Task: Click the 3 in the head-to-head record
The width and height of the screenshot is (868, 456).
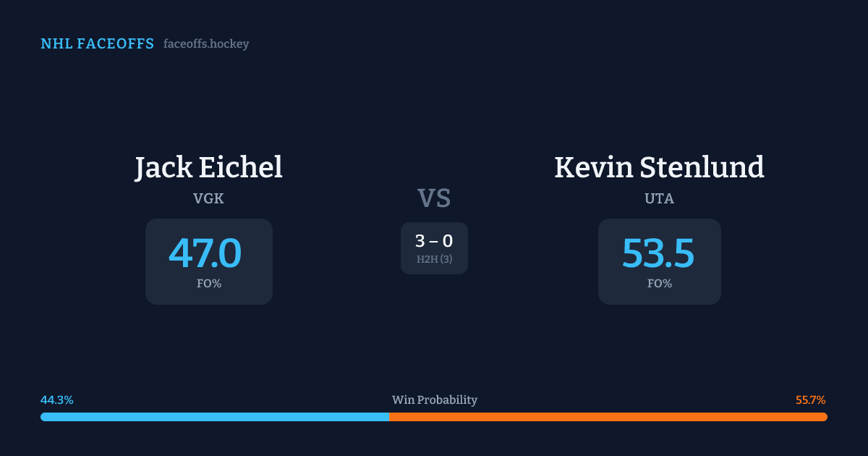Action: point(420,241)
